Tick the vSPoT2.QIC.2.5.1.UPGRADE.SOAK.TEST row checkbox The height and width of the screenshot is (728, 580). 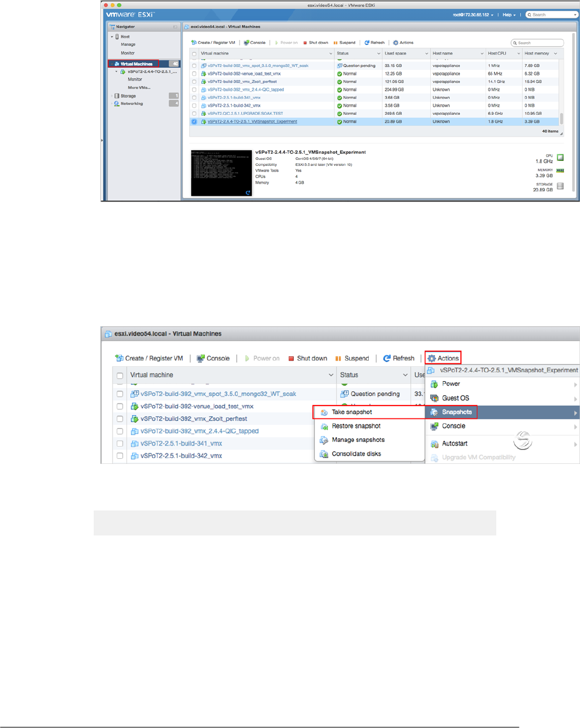(x=194, y=114)
